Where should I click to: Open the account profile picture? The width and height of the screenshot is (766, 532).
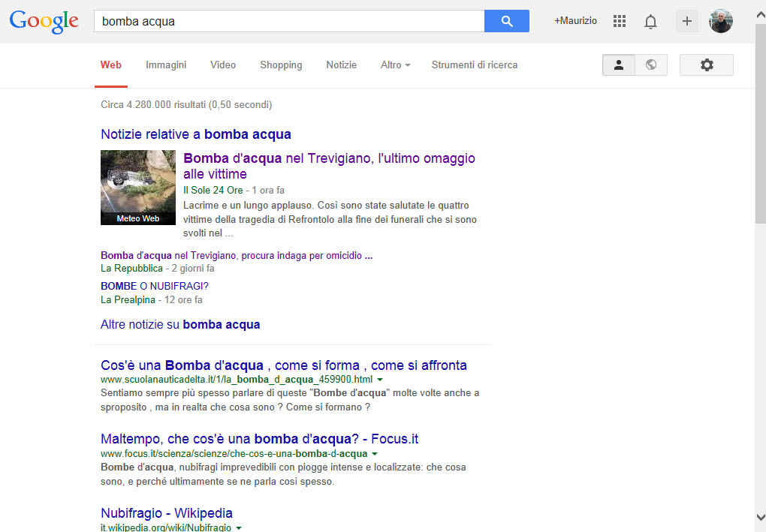[721, 21]
